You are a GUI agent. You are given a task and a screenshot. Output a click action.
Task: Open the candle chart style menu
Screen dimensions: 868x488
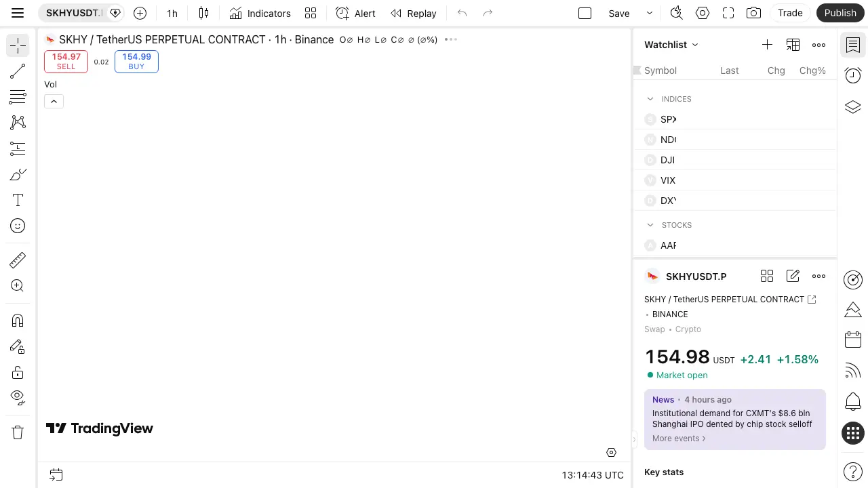click(203, 13)
